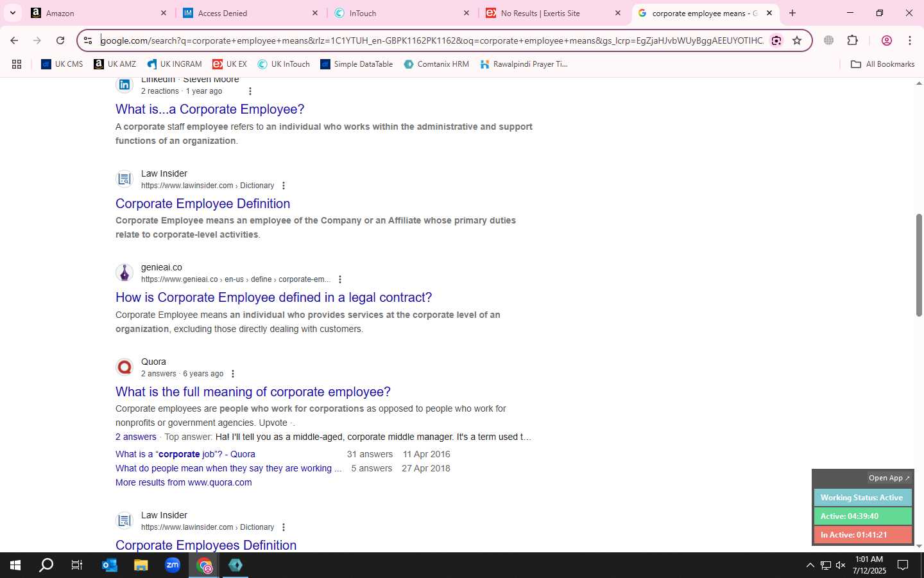Viewport: 924px width, 578px height.
Task: Open the Windows Start menu
Action: click(x=15, y=565)
